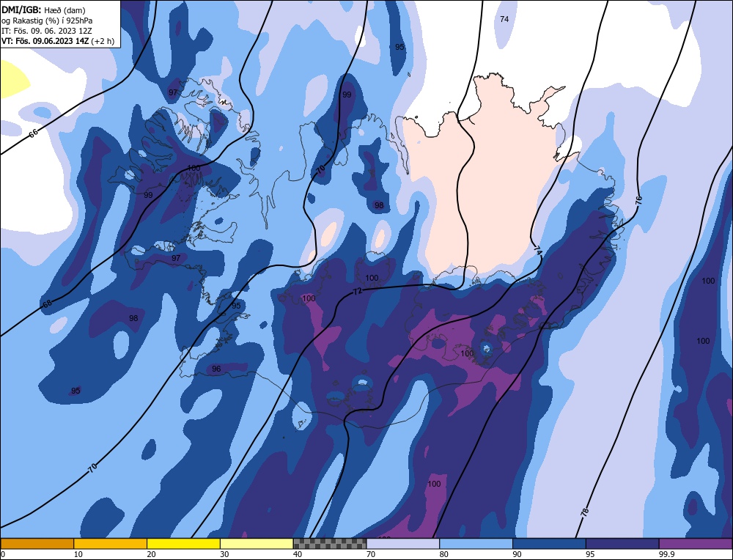Viewport: 733px width, 560px height.
Task: Pick the light blue 80–90 legend swatch
Action: click(x=476, y=544)
